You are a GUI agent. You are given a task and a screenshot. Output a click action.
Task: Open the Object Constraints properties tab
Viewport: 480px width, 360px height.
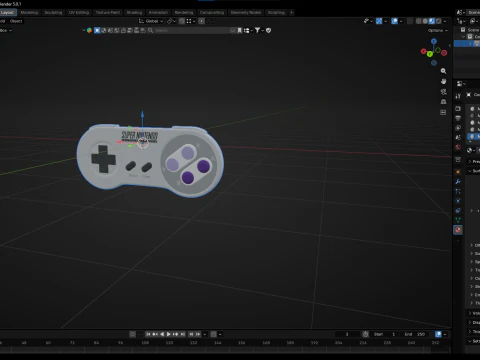tap(458, 210)
